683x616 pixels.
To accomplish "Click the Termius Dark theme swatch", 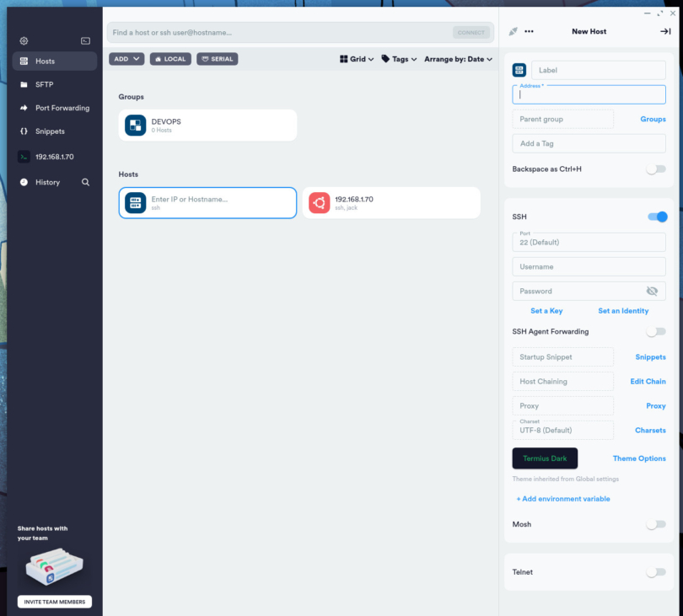I will (x=545, y=458).
